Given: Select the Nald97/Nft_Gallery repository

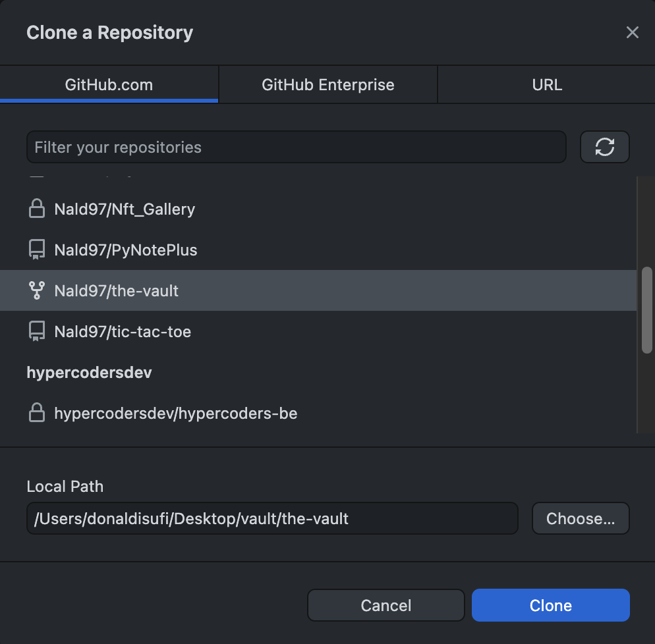Looking at the screenshot, I should (125, 209).
